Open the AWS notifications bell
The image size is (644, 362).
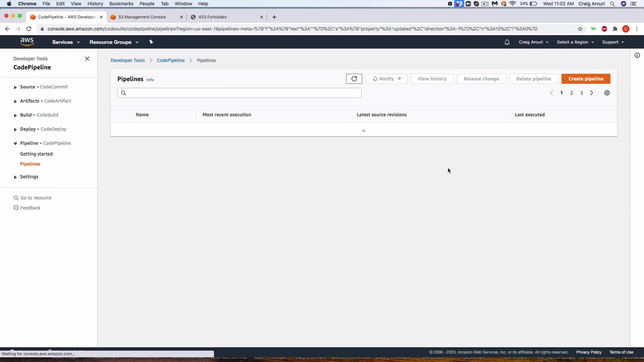click(507, 42)
